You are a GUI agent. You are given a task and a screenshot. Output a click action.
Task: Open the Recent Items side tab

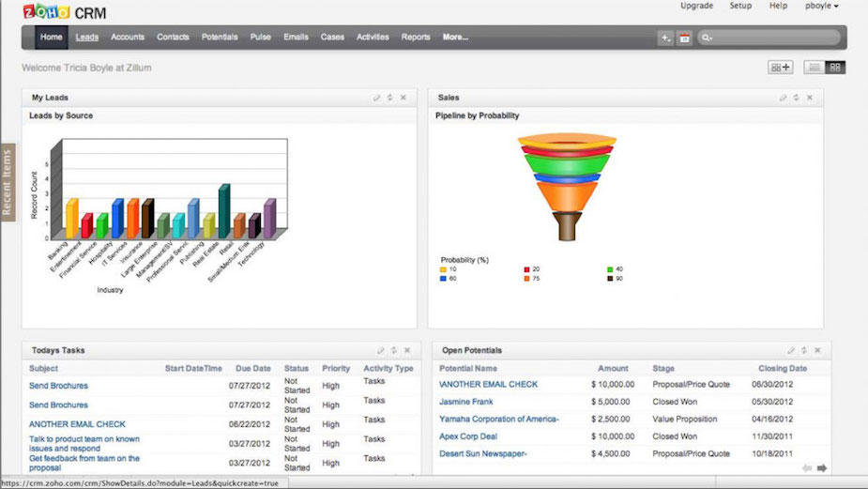tap(8, 183)
